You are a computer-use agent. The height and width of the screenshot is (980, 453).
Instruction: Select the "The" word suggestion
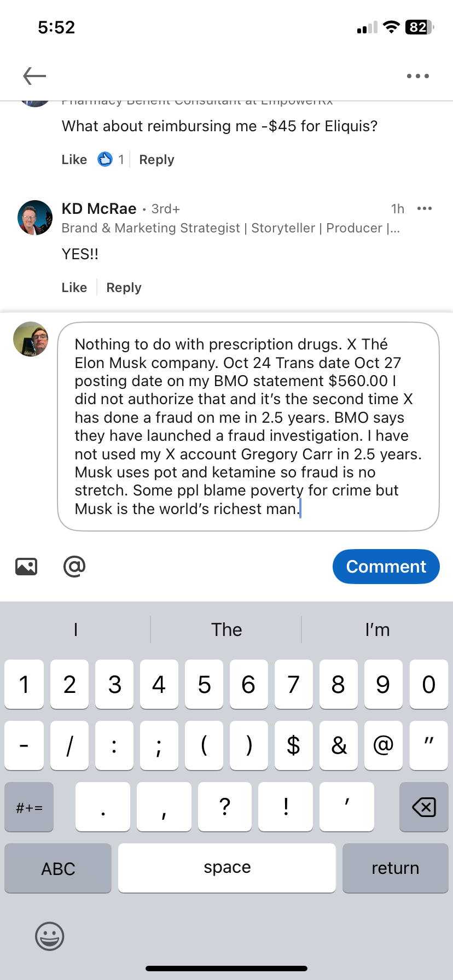point(226,630)
